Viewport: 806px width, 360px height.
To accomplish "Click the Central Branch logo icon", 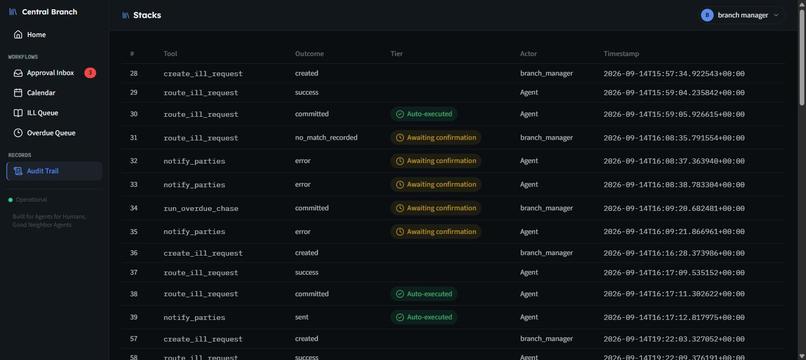I will pos(13,12).
